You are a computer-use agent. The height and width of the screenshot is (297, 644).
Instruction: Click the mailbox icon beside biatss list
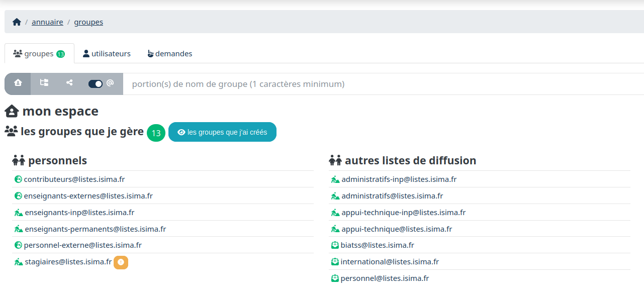point(335,245)
